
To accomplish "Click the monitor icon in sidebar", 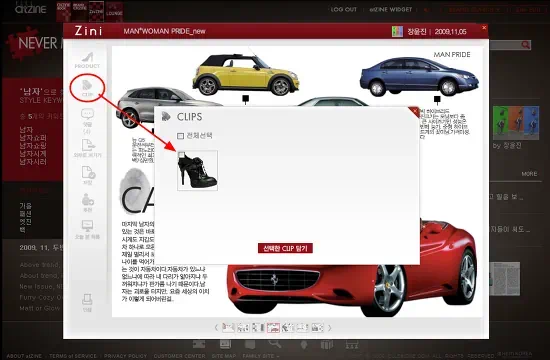I will 87,229.
